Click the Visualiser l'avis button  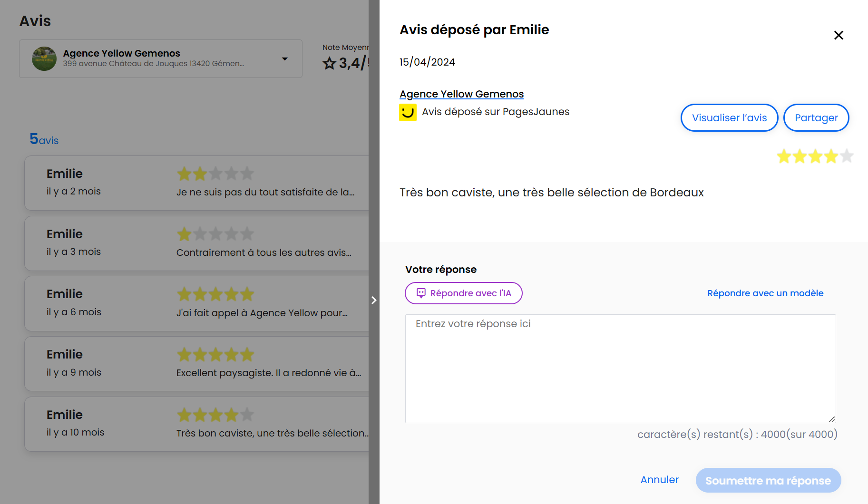click(x=729, y=117)
